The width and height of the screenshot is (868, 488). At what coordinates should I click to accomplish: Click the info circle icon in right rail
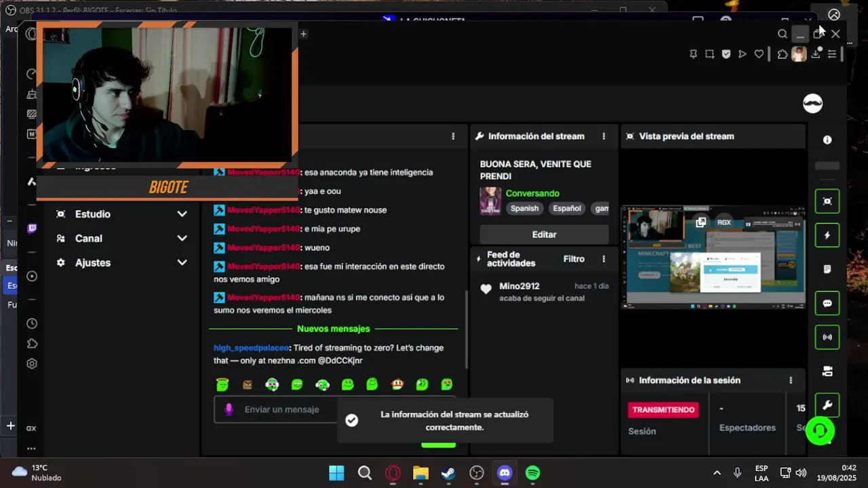827,140
